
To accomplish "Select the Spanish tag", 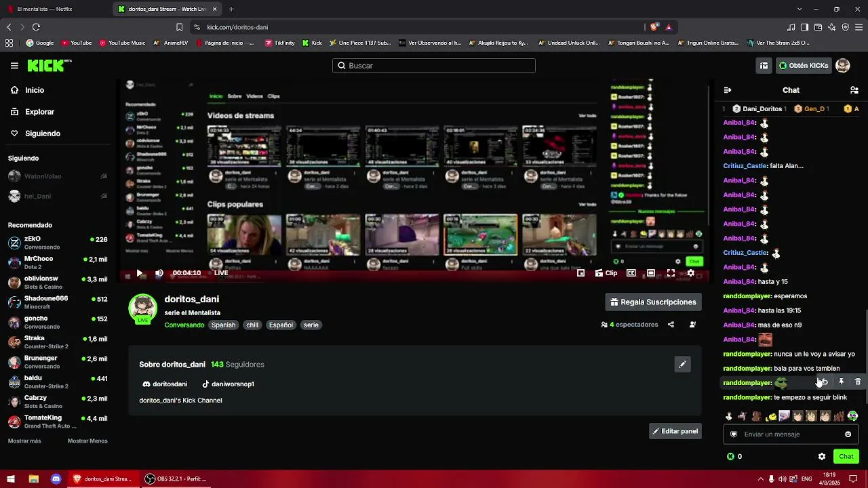I will [x=223, y=325].
